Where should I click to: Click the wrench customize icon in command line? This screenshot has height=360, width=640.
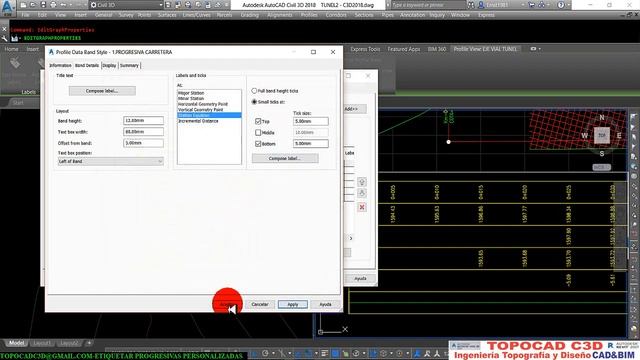pyautogui.click(x=4, y=38)
